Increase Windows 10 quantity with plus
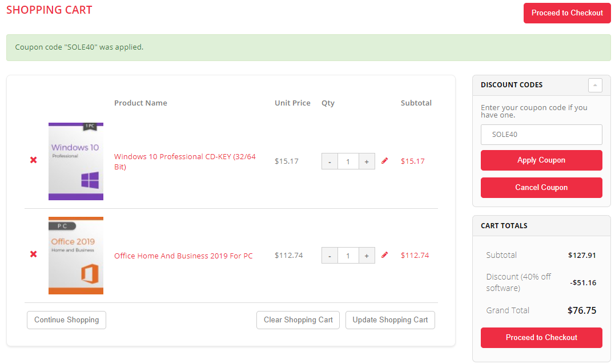This screenshot has width=615, height=364. coord(367,161)
